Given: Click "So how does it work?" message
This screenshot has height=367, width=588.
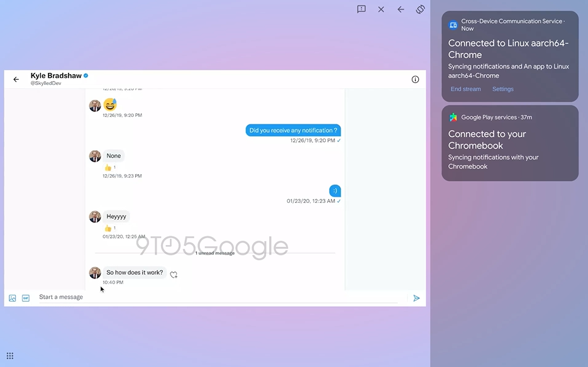Looking at the screenshot, I should (135, 273).
